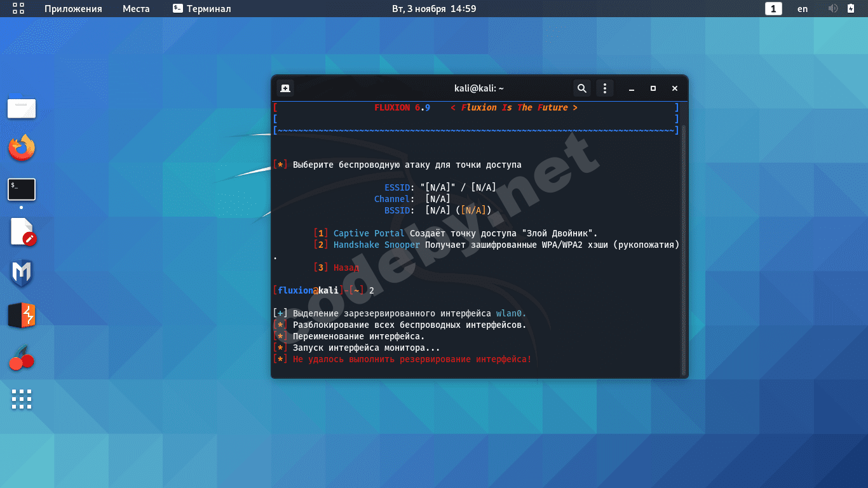Open the Места menu
868x488 pixels.
tap(136, 8)
